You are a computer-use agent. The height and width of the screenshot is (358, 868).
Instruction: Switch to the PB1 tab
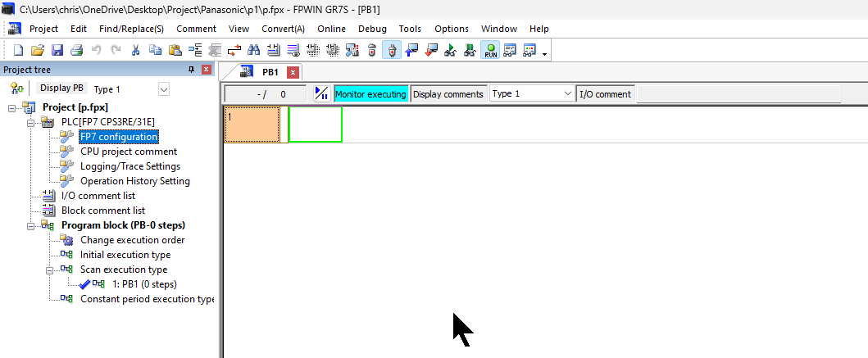(x=270, y=72)
